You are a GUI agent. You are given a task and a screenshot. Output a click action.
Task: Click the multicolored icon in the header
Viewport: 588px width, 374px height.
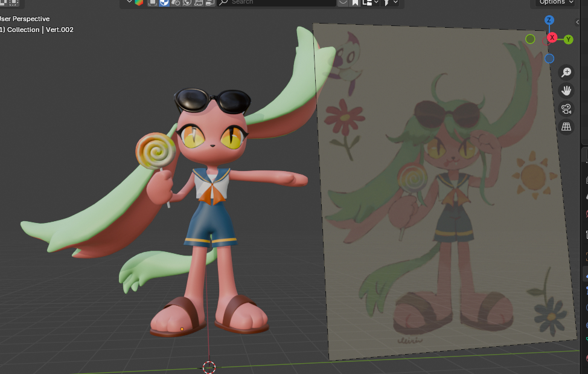[x=139, y=2]
